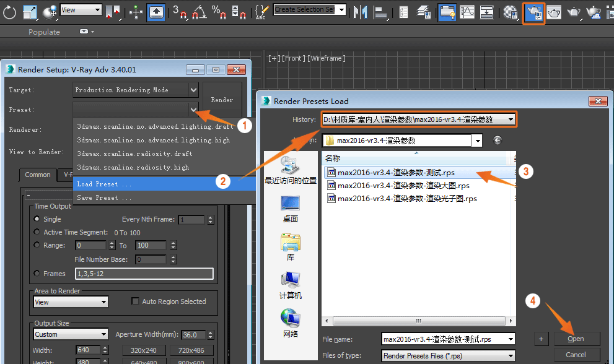Toggle Spinner Snap icon
The image size is (614, 364).
[239, 12]
